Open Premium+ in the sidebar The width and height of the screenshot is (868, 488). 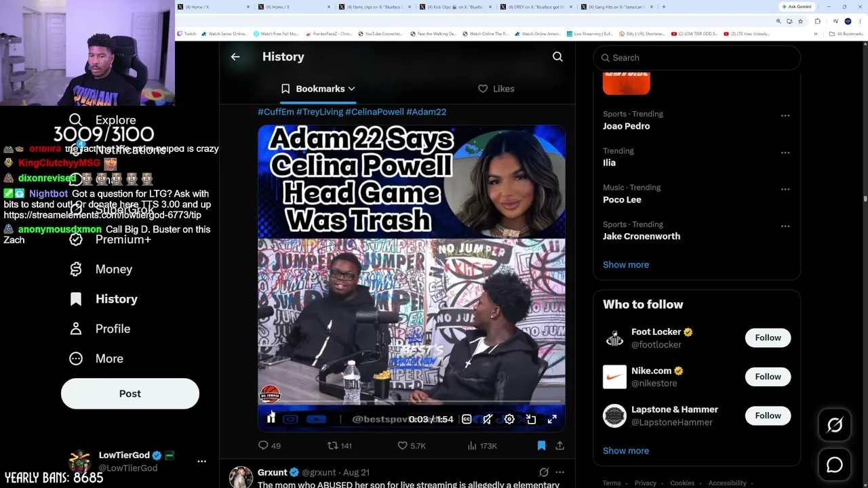point(111,239)
